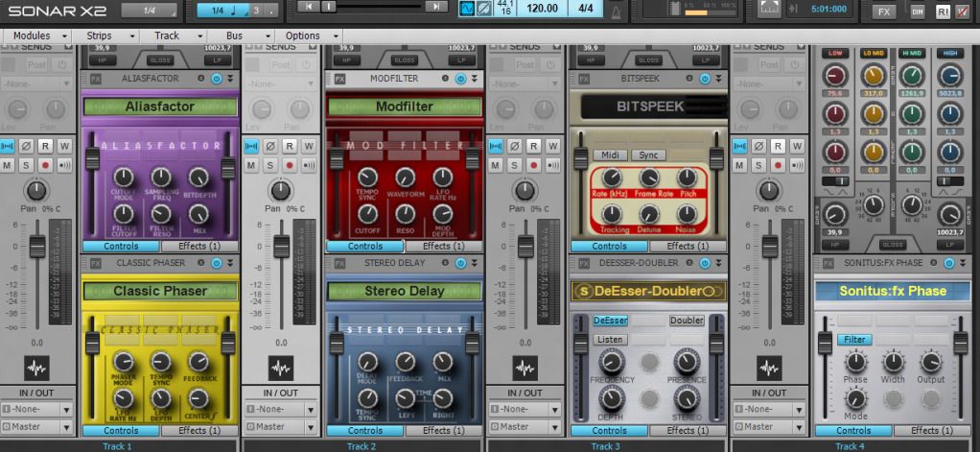Click the FX button in top toolbar
The width and height of the screenshot is (980, 452).
click(883, 12)
